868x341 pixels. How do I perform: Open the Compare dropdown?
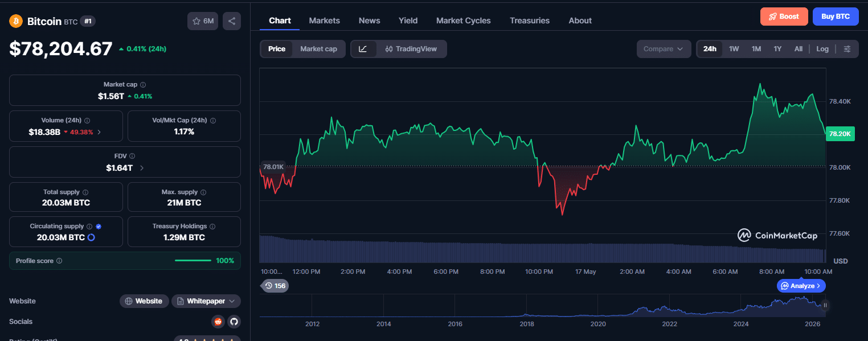tap(664, 49)
